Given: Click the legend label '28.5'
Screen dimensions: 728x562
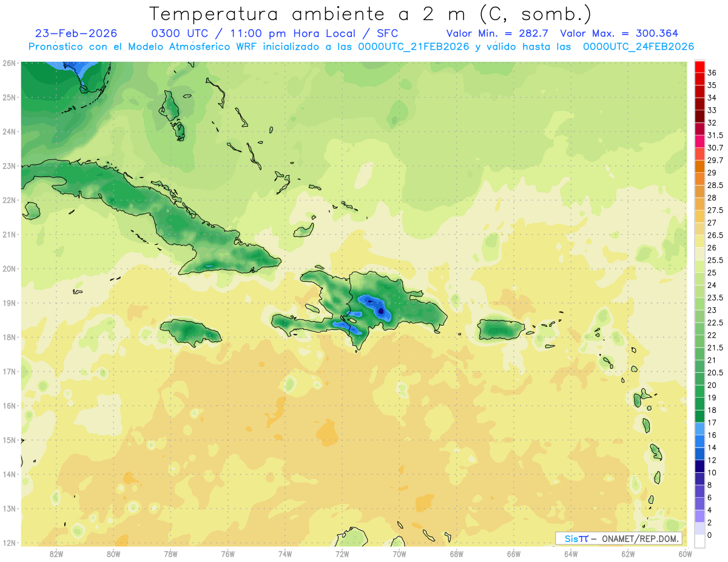Looking at the screenshot, I should [x=715, y=185].
